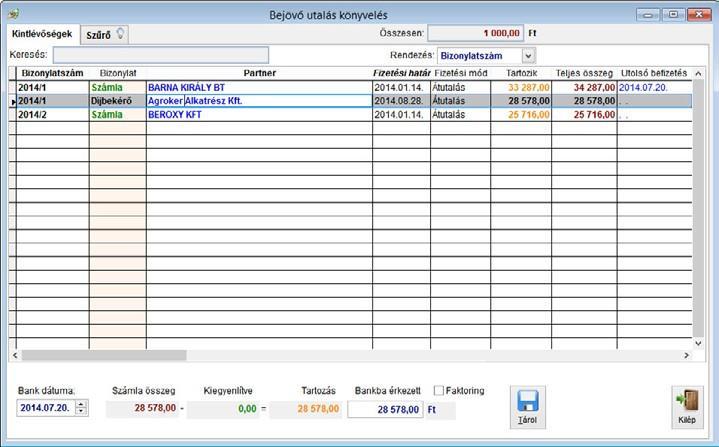Image resolution: width=719 pixels, height=447 pixels.
Task: Click the row pointer arrow beside Díjbekérő row
Action: pyautogui.click(x=13, y=102)
